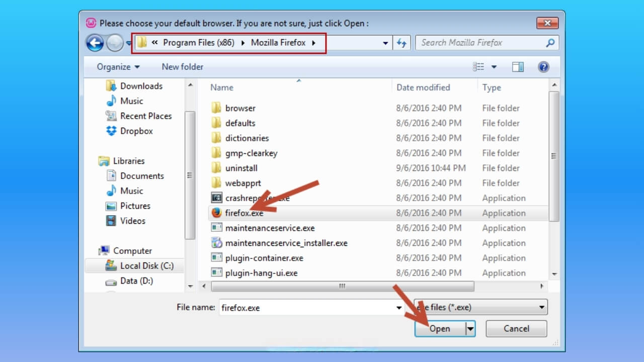Click the maintenanceservice.exe file icon
644x362 pixels.
216,228
